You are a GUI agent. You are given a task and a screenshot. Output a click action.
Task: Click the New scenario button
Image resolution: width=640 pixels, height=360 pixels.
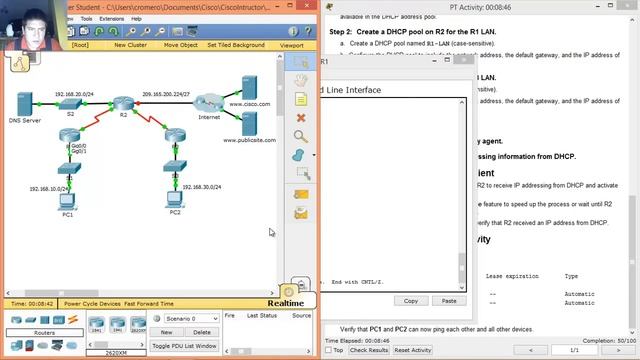[x=167, y=332]
